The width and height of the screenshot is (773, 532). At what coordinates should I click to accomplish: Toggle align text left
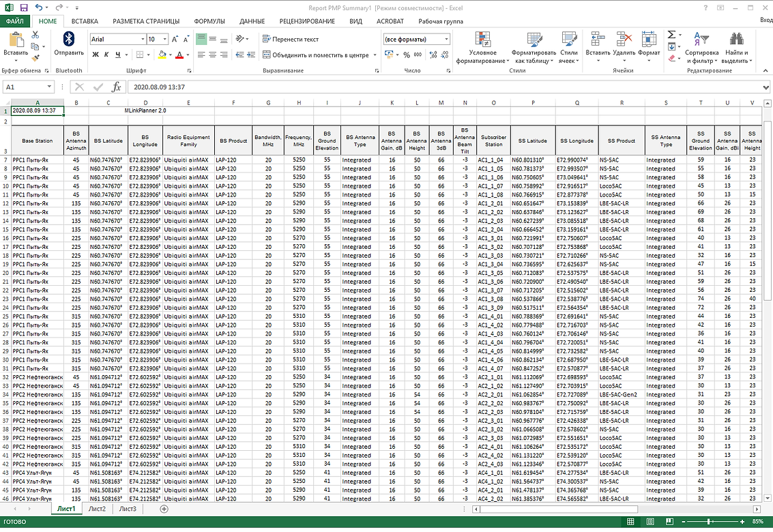click(x=201, y=55)
